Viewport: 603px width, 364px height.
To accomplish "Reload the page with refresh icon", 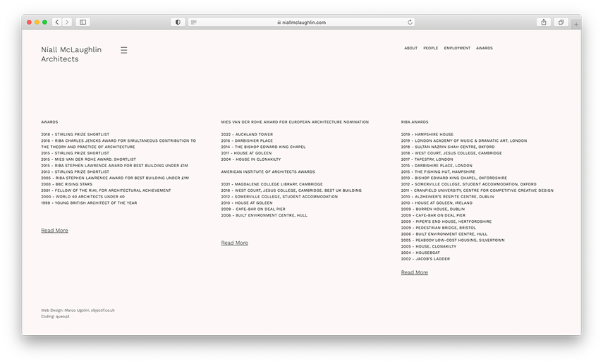I will (410, 23).
